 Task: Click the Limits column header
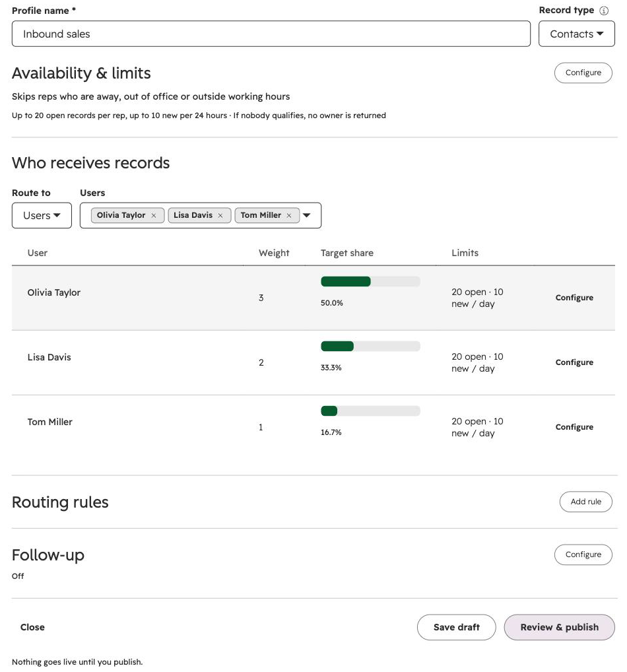[465, 253]
